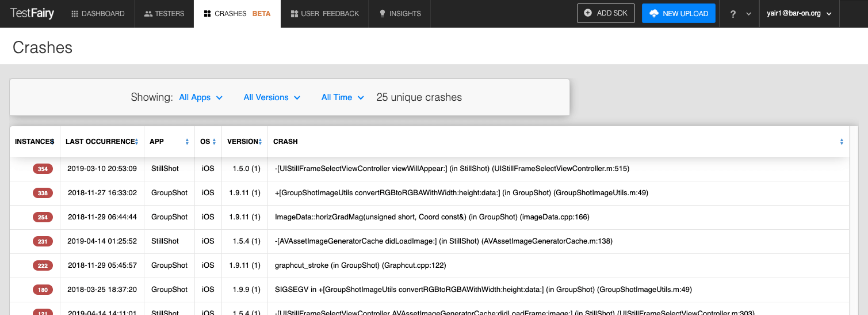This screenshot has height=315, width=868.
Task: Open the User Feedback tab
Action: click(x=324, y=14)
